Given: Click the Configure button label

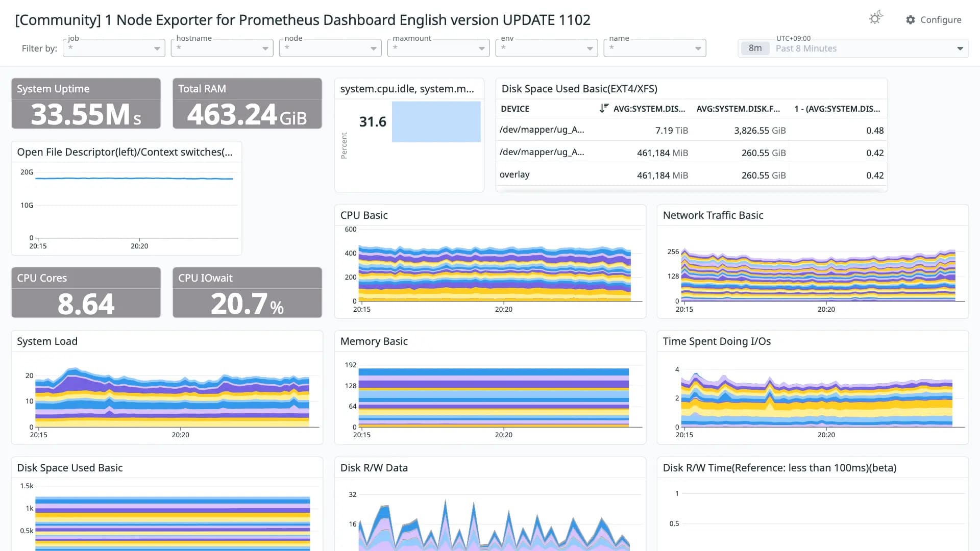Looking at the screenshot, I should [x=941, y=19].
